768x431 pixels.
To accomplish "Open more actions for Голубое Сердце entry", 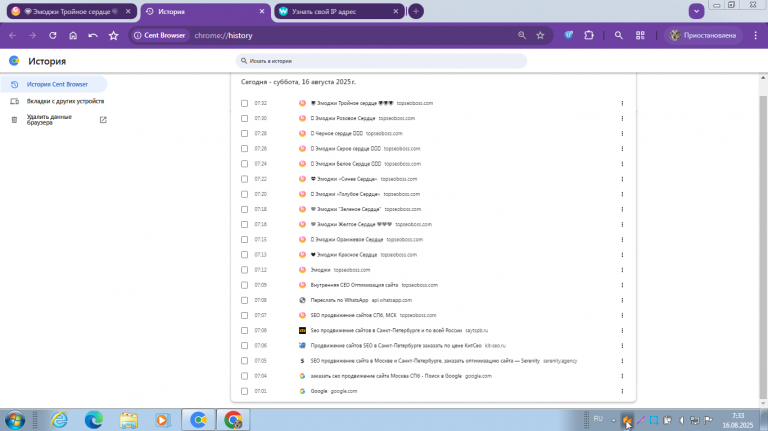I will coord(622,194).
